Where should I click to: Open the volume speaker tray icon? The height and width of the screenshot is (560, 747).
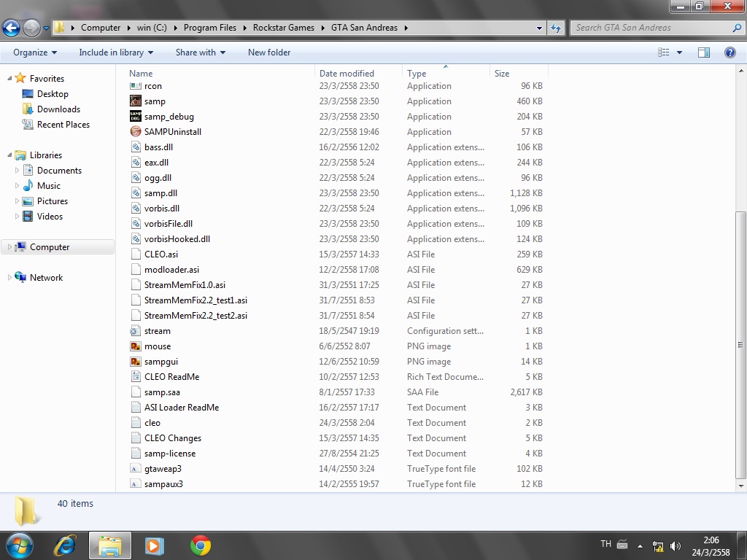click(675, 546)
